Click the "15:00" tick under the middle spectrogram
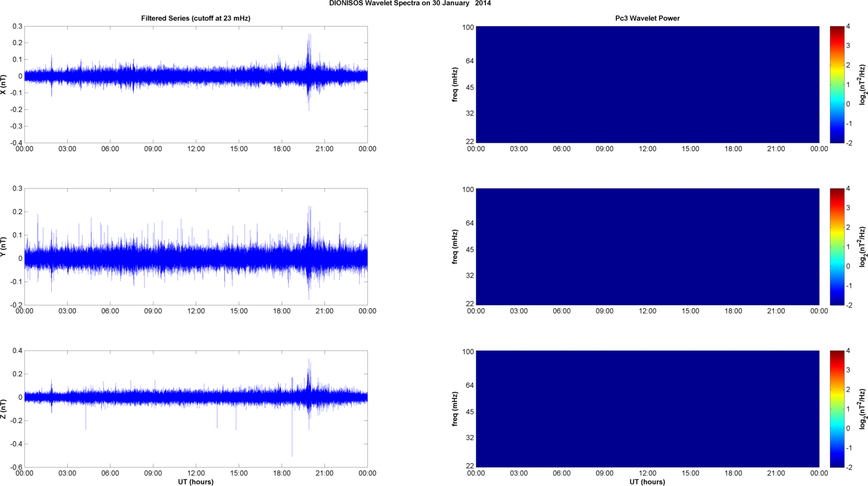868x486 pixels. (x=690, y=311)
